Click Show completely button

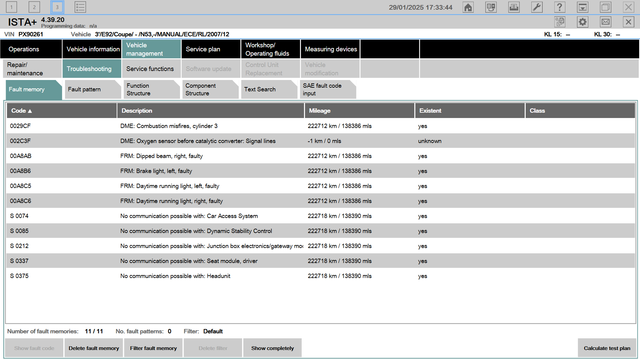pos(272,348)
